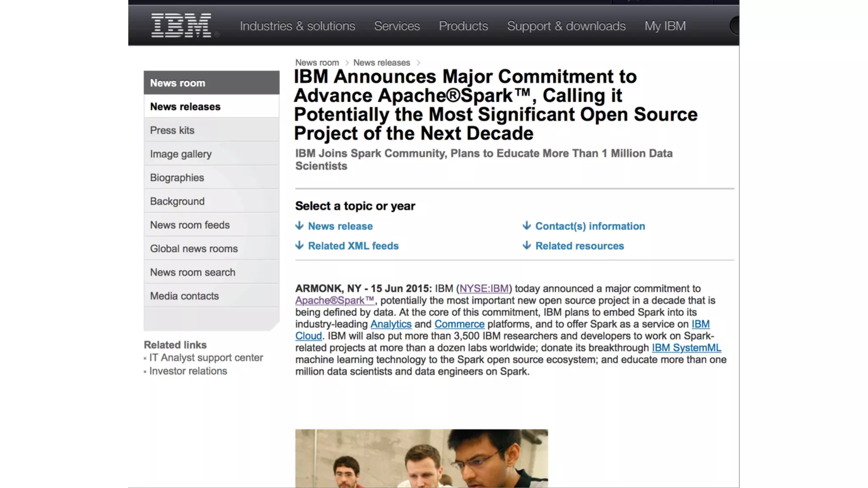Click the down arrow beside News release

click(x=300, y=226)
